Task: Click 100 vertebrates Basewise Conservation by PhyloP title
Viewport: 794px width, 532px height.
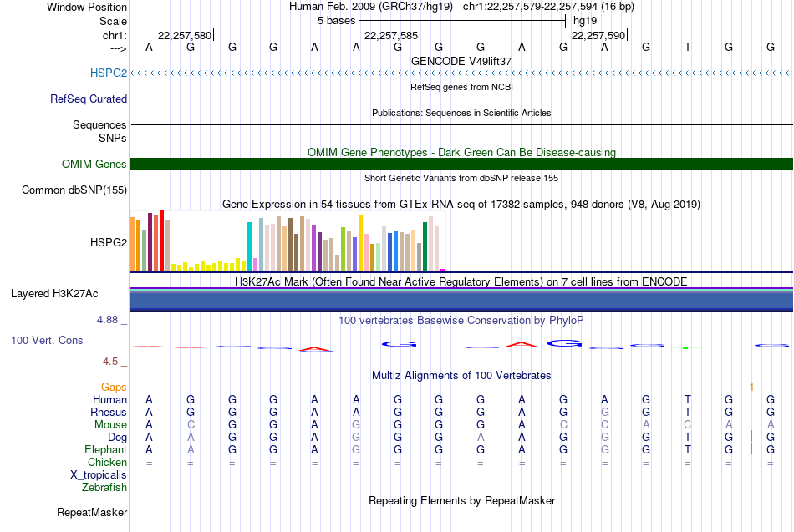Action: (x=461, y=321)
